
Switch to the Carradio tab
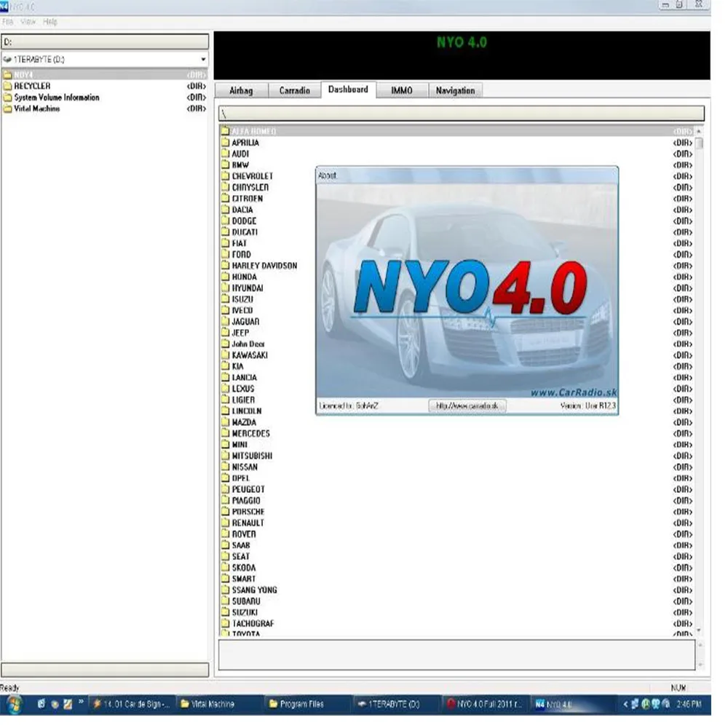pos(294,90)
